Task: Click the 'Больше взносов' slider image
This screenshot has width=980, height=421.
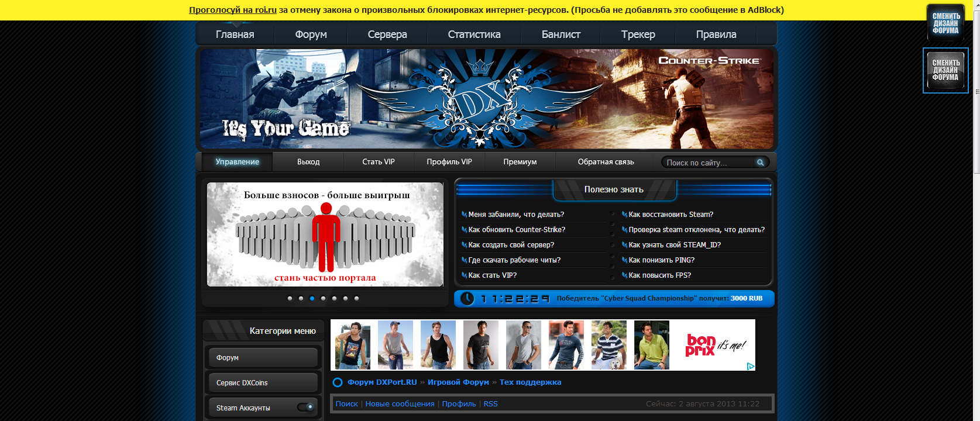Action: [x=325, y=234]
